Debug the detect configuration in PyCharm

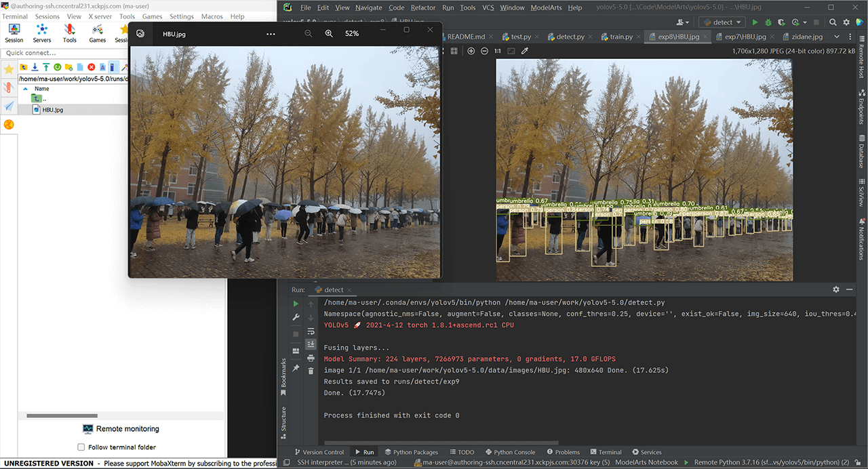768,22
